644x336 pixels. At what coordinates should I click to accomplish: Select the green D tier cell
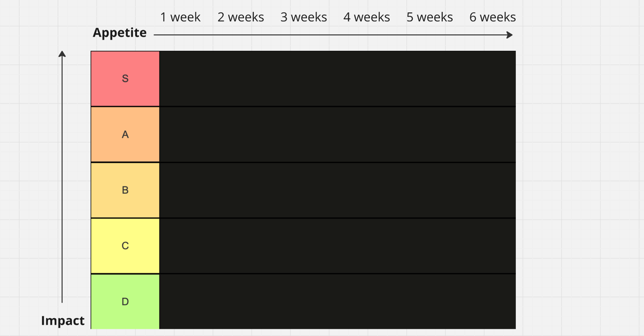point(125,302)
